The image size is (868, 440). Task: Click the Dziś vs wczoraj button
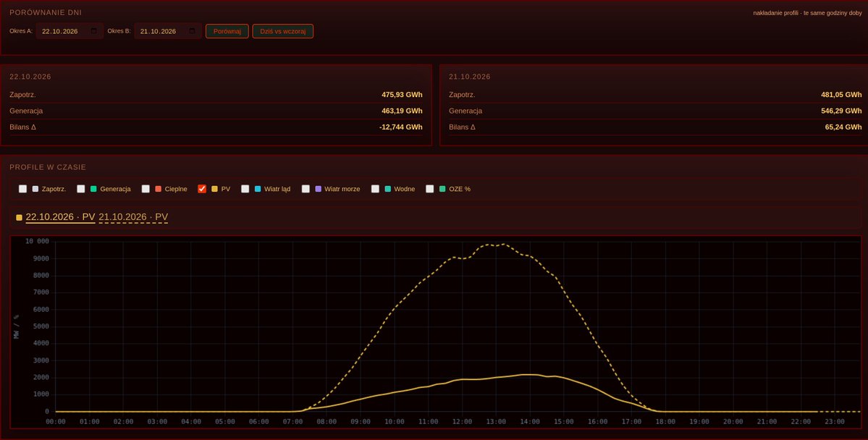(x=283, y=31)
